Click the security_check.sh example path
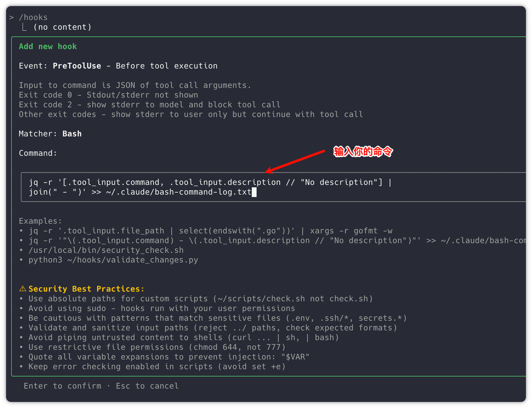 106,250
